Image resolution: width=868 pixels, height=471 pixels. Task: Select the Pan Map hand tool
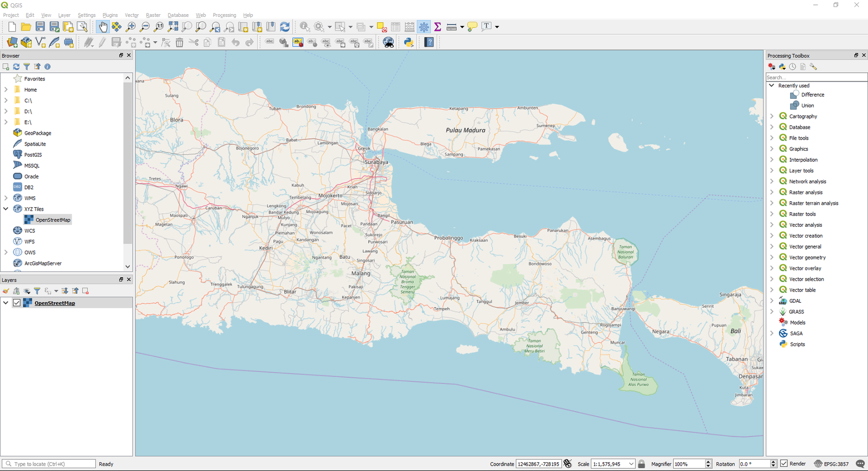(x=103, y=27)
